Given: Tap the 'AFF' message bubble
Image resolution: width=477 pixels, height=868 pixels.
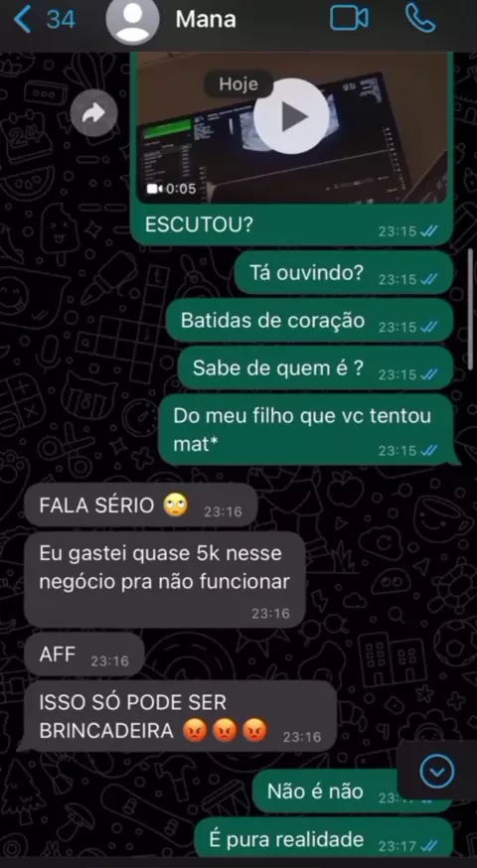Looking at the screenshot, I should tap(84, 654).
